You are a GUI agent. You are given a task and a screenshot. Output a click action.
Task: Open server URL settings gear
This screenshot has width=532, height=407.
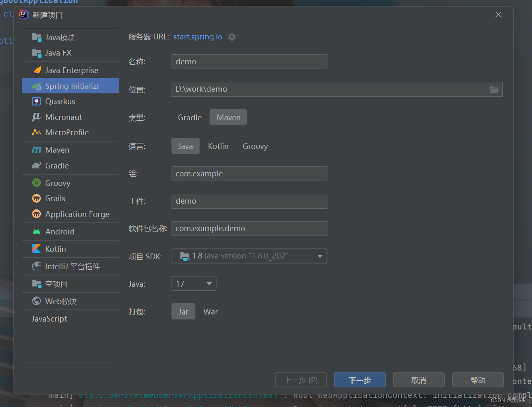tap(232, 37)
